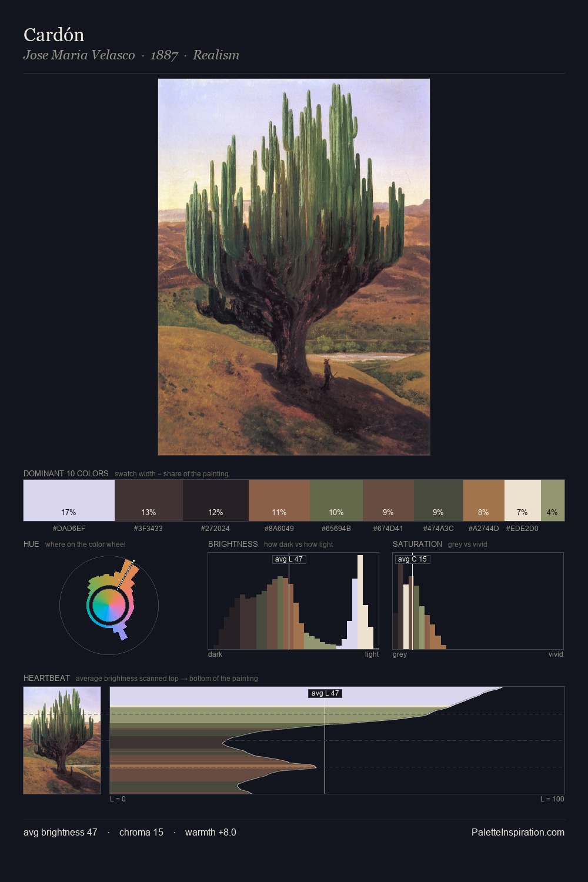Click the HUE section heading
Screen dimensions: 588x882
(31, 544)
